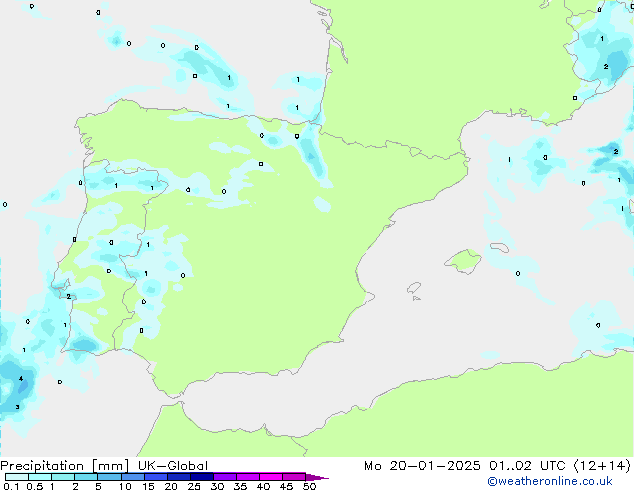Select the 20–25 mm legend color box
The height and width of the screenshot is (490, 634).
click(178, 477)
